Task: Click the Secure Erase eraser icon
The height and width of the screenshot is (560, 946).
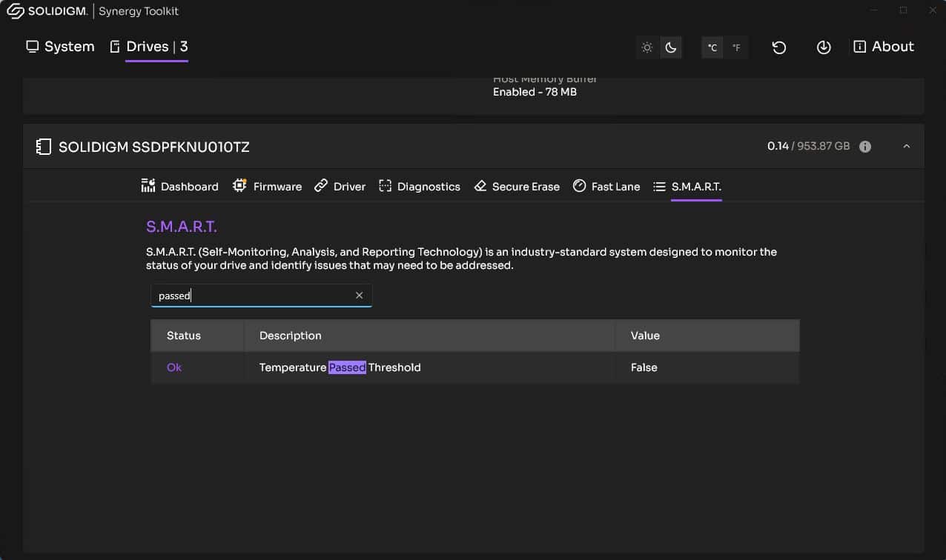Action: click(480, 186)
